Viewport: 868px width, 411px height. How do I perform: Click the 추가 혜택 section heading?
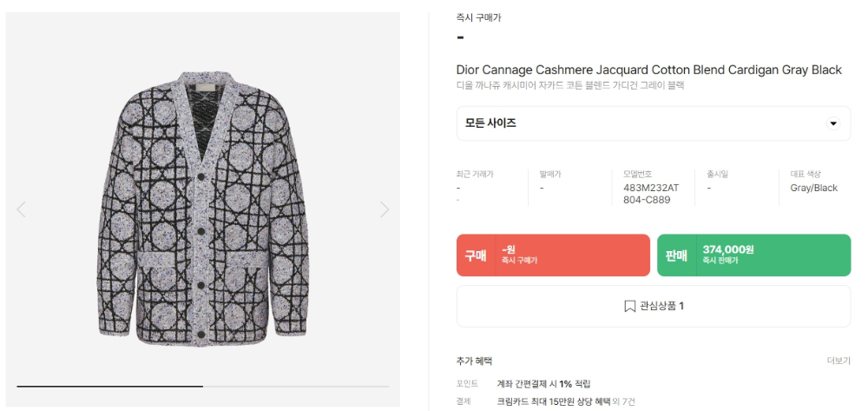pos(474,361)
